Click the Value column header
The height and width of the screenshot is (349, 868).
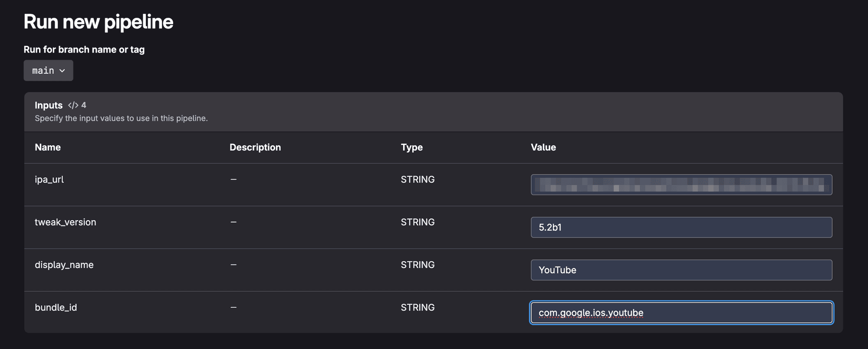(543, 147)
